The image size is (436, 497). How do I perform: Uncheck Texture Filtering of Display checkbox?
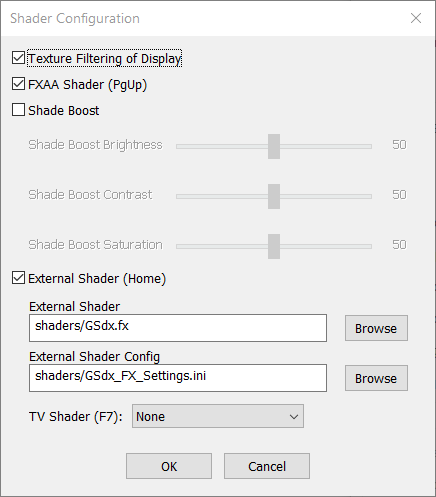[18, 58]
